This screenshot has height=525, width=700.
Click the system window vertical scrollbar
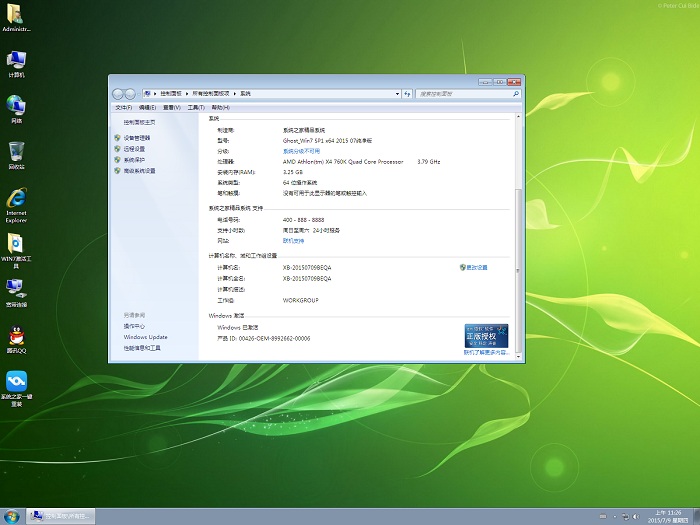pos(517,200)
